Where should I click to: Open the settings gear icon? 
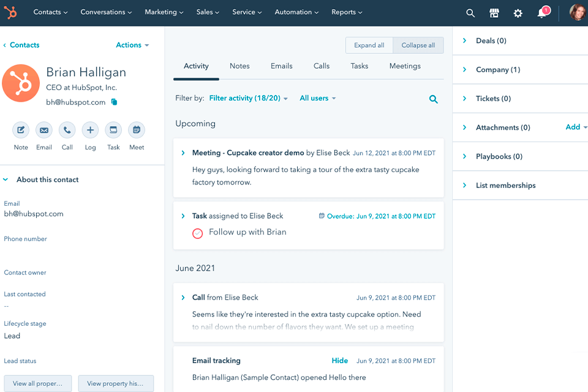[518, 13]
